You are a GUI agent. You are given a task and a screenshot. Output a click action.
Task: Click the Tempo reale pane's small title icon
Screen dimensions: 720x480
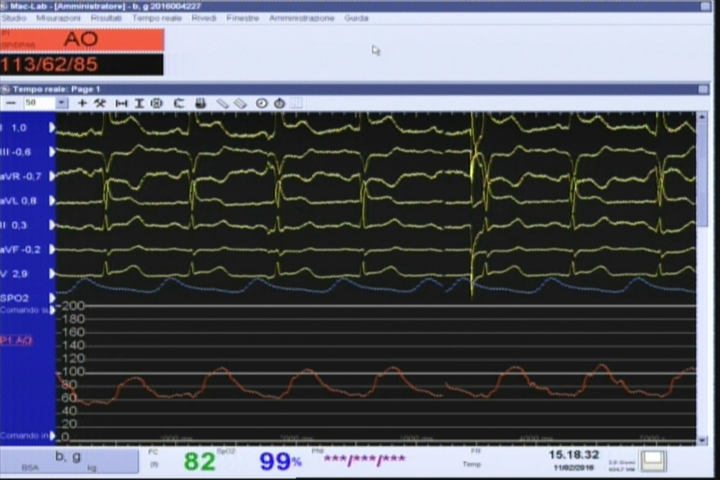(5, 89)
